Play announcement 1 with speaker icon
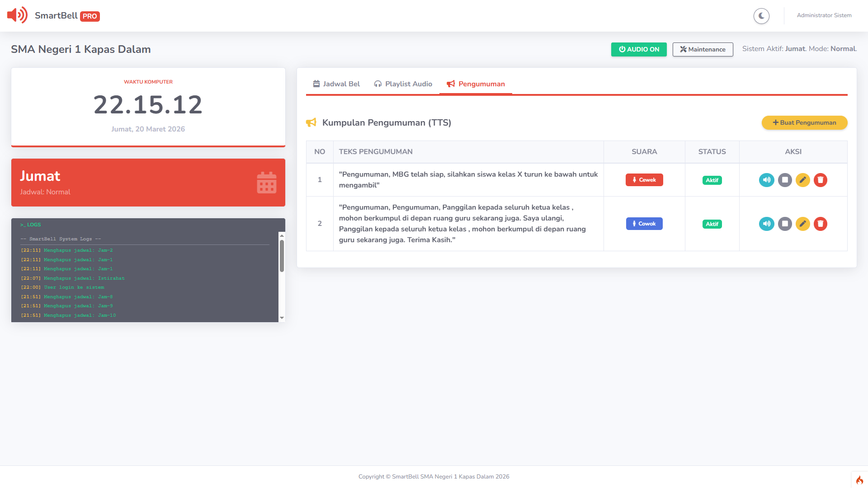Image resolution: width=868 pixels, height=488 pixels. [x=766, y=180]
